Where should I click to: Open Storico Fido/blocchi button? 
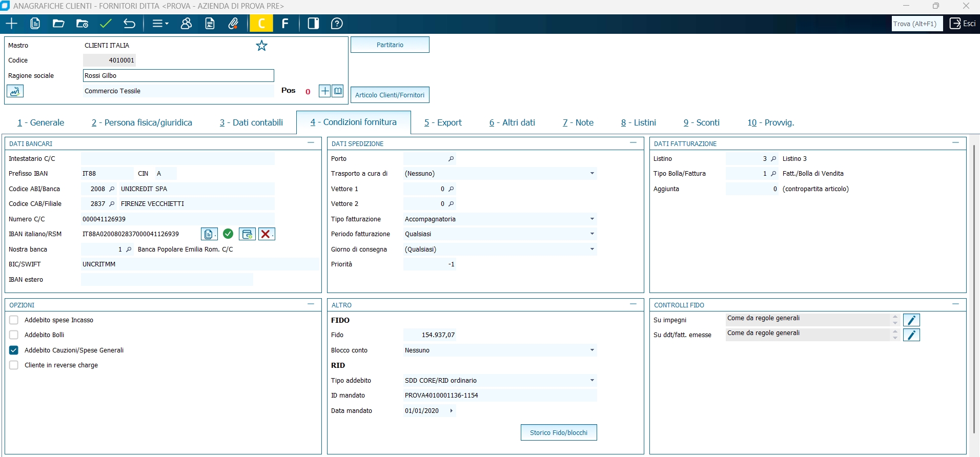(559, 433)
